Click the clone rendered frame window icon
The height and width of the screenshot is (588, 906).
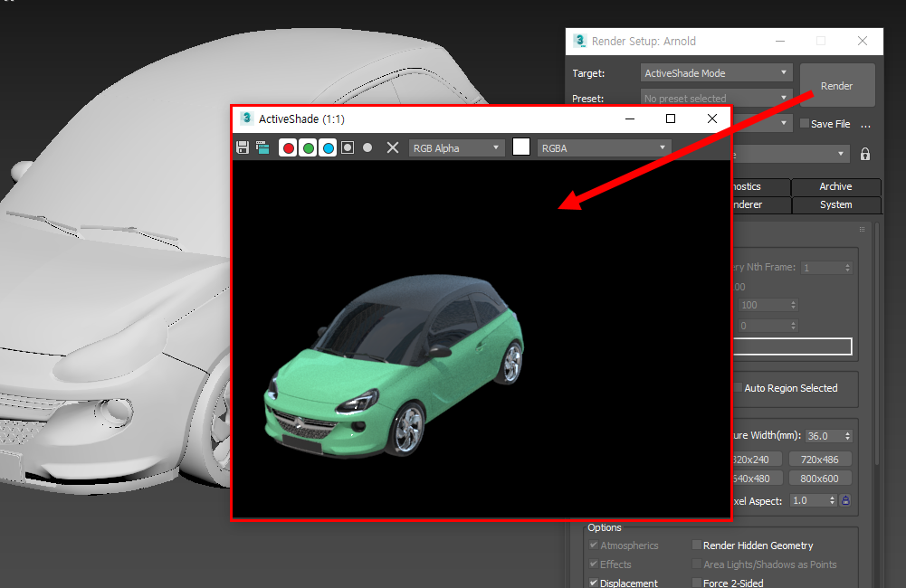[x=262, y=147]
